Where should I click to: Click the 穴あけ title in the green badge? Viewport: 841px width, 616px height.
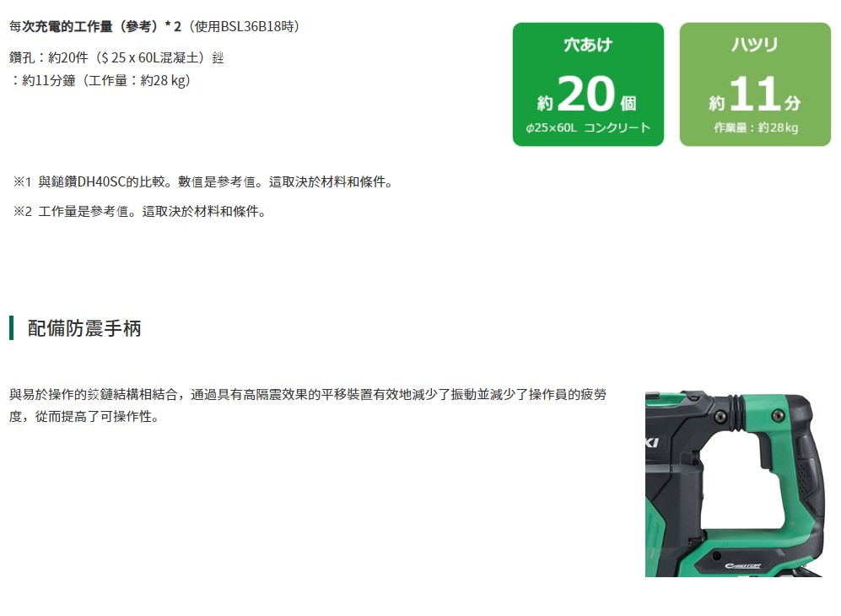point(588,45)
